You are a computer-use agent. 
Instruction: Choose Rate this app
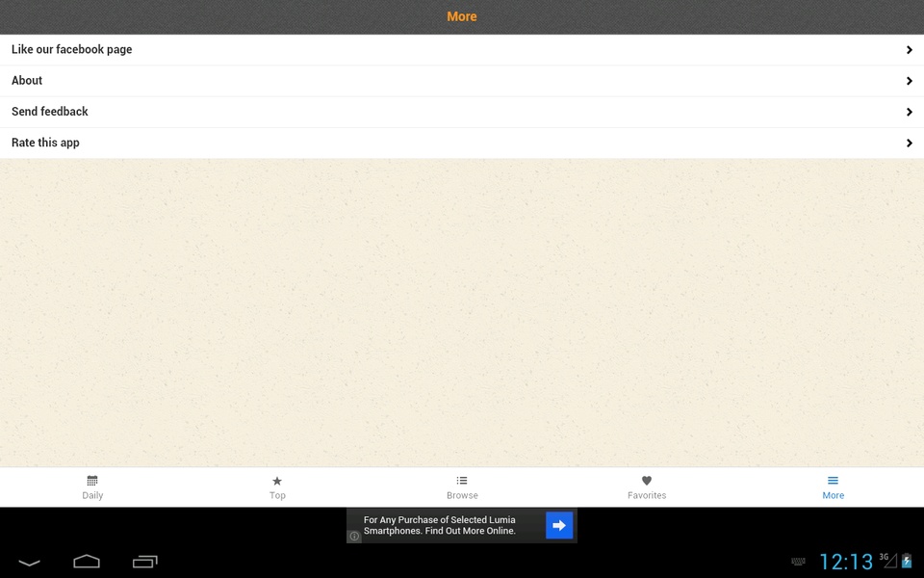462,143
